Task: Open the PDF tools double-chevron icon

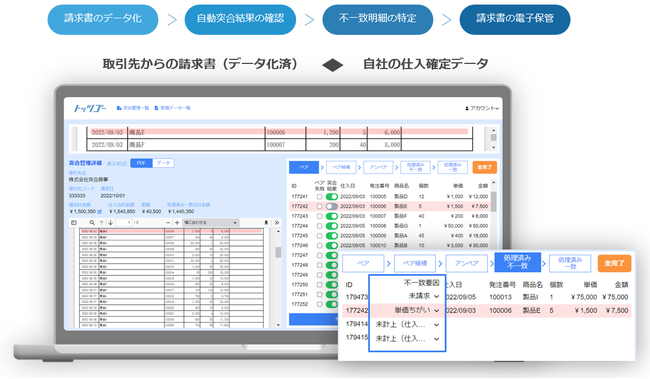Action: tap(276, 223)
